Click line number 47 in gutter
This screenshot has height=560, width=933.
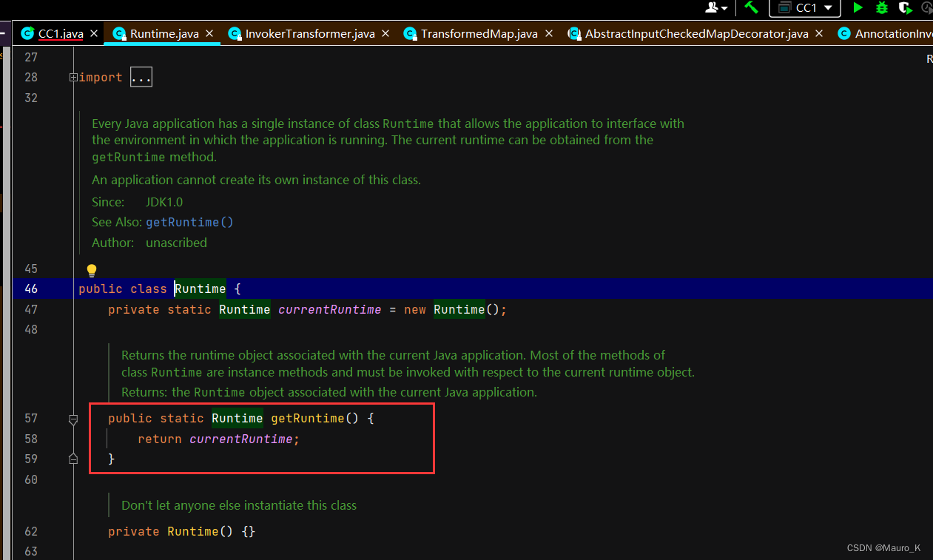(x=31, y=309)
